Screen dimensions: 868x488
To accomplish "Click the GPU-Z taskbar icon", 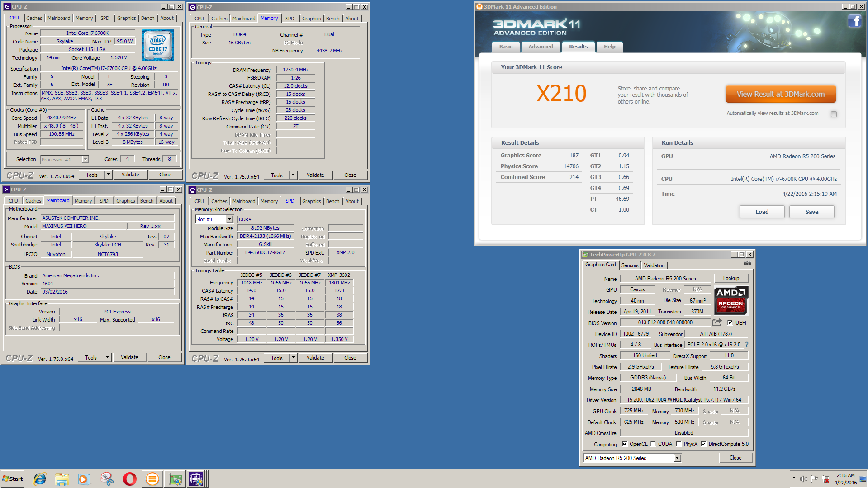I will point(175,479).
